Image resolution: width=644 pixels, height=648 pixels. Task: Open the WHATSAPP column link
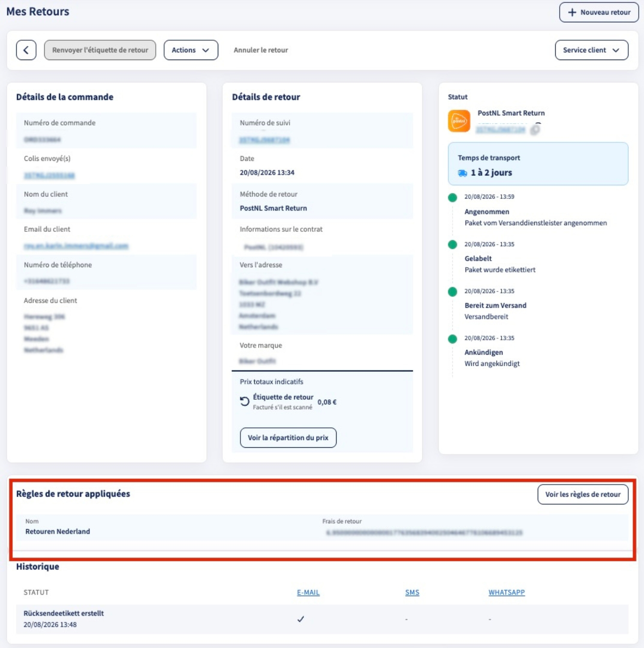click(506, 592)
